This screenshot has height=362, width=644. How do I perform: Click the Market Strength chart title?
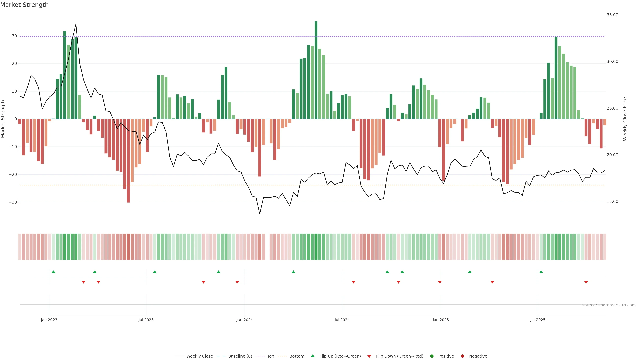[x=24, y=5]
